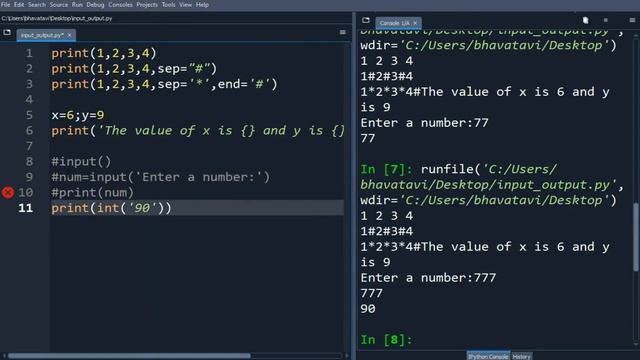640x360 pixels.
Task: Click the console browse tabs icon
Action: click(x=366, y=20)
